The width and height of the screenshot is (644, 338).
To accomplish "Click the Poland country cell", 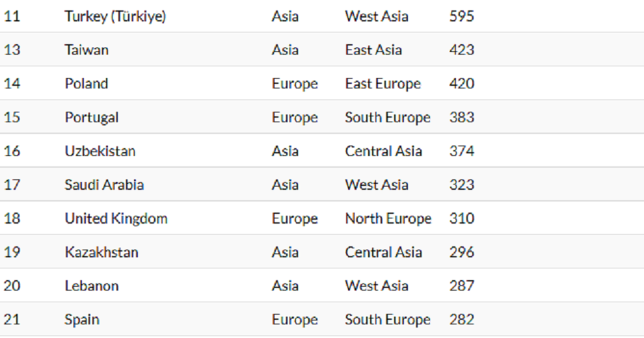I will 87,84.
